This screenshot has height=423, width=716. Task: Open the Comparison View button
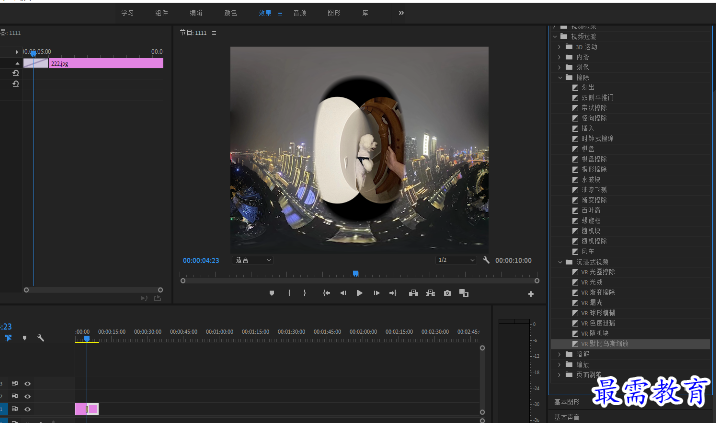coord(463,293)
